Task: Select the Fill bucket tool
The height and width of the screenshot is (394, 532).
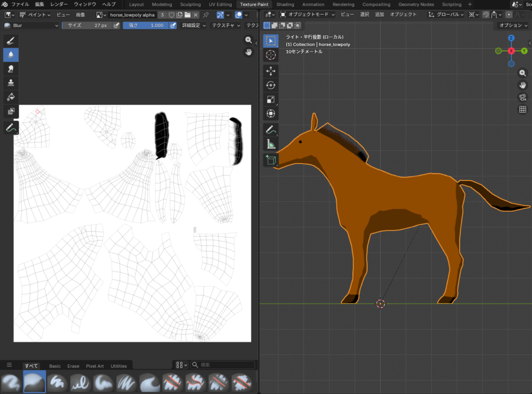Action: tap(11, 97)
